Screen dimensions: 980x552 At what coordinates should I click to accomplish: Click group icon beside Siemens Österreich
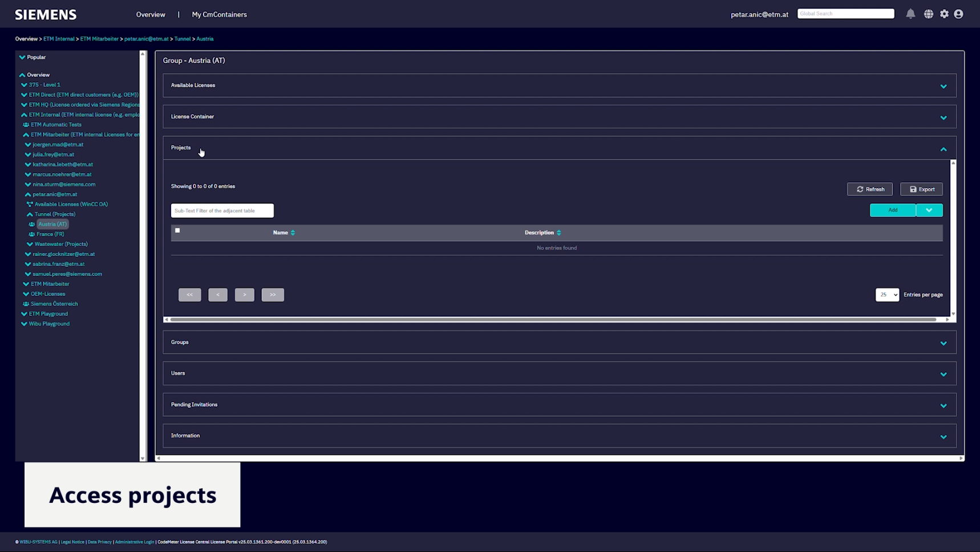tap(26, 304)
